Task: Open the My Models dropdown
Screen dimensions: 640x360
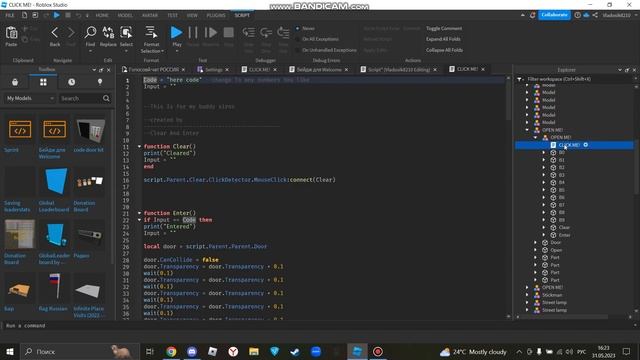Action: [x=30, y=98]
